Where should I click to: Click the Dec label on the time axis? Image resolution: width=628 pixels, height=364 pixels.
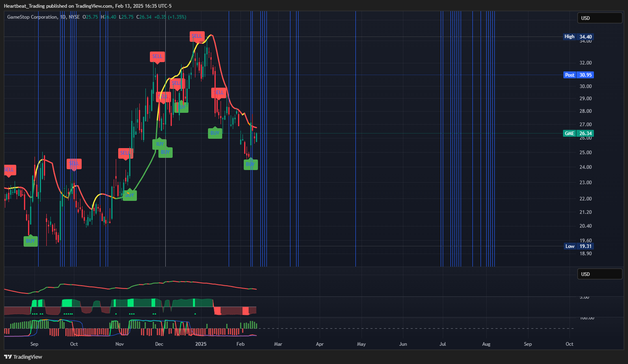coord(159,344)
